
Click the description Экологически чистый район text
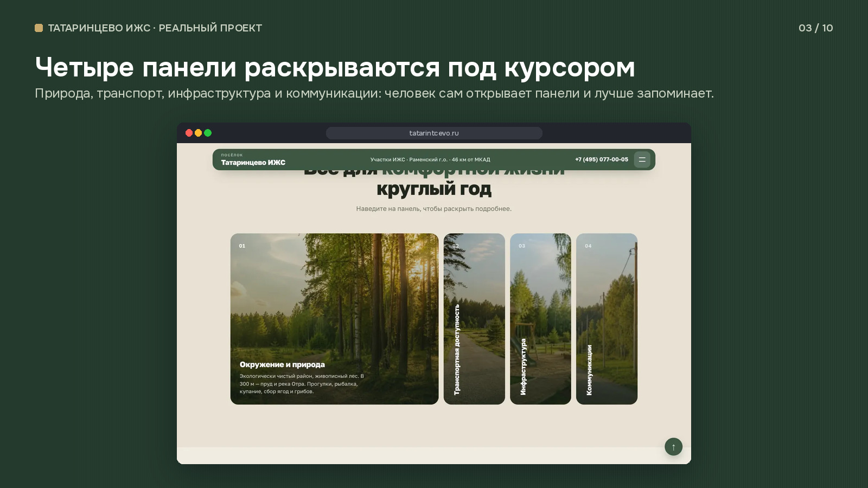pos(302,383)
